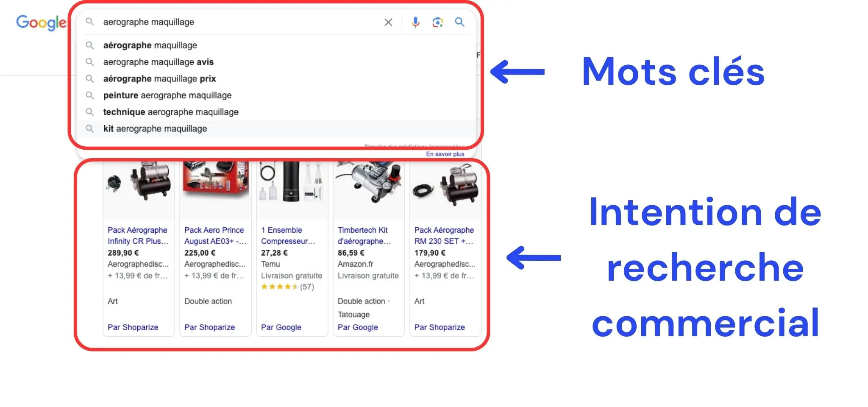The image size is (868, 407).
Task: Click the price '225,00 €'
Action: click(200, 253)
